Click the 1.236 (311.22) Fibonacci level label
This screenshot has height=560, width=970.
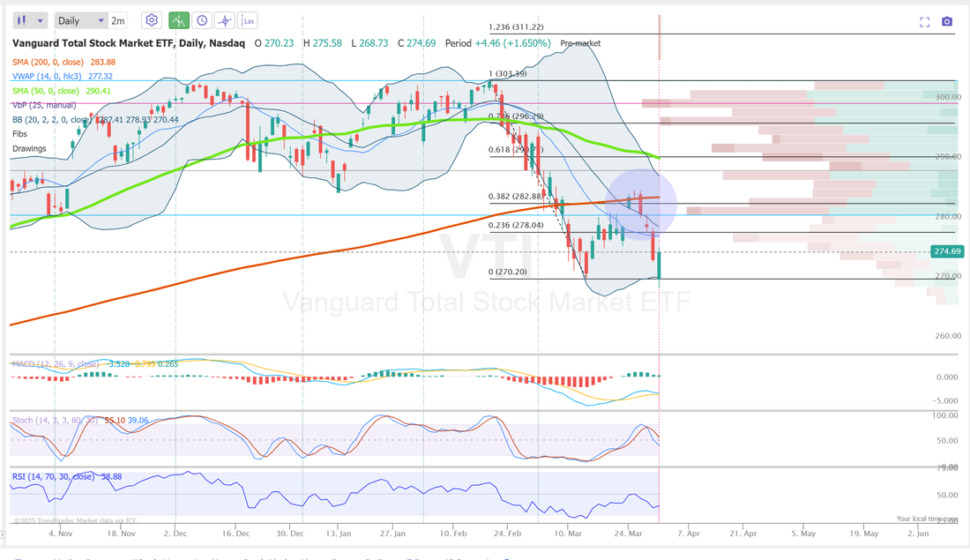(x=516, y=27)
